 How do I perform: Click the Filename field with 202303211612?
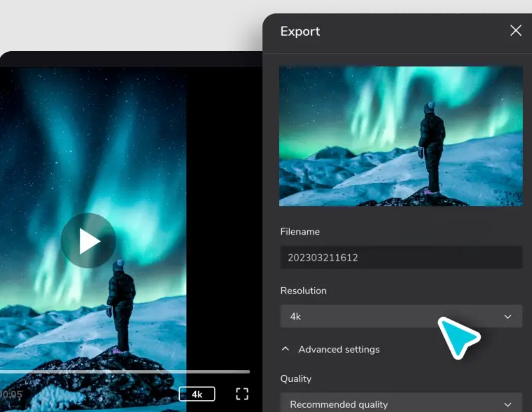401,257
